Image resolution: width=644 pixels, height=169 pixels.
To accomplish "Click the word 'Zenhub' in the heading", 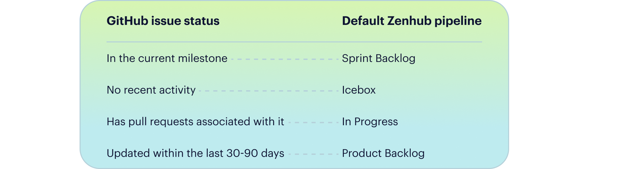I will (409, 21).
